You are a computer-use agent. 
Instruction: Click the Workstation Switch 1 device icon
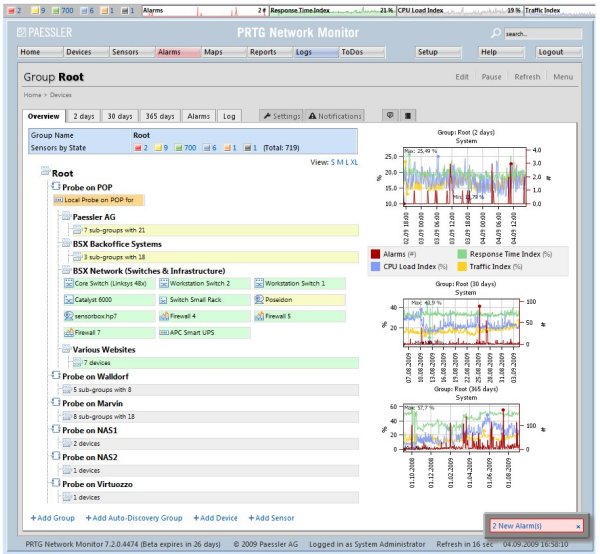[259, 284]
